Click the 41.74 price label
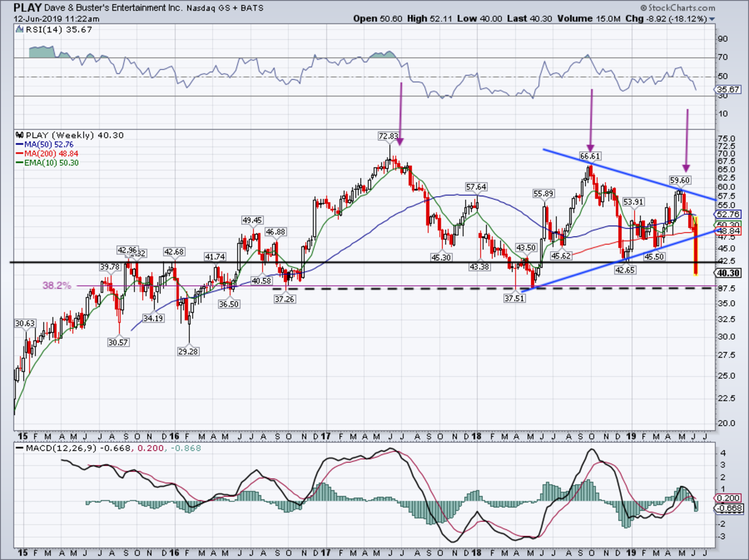Screen dimensions: 749x560 215,257
